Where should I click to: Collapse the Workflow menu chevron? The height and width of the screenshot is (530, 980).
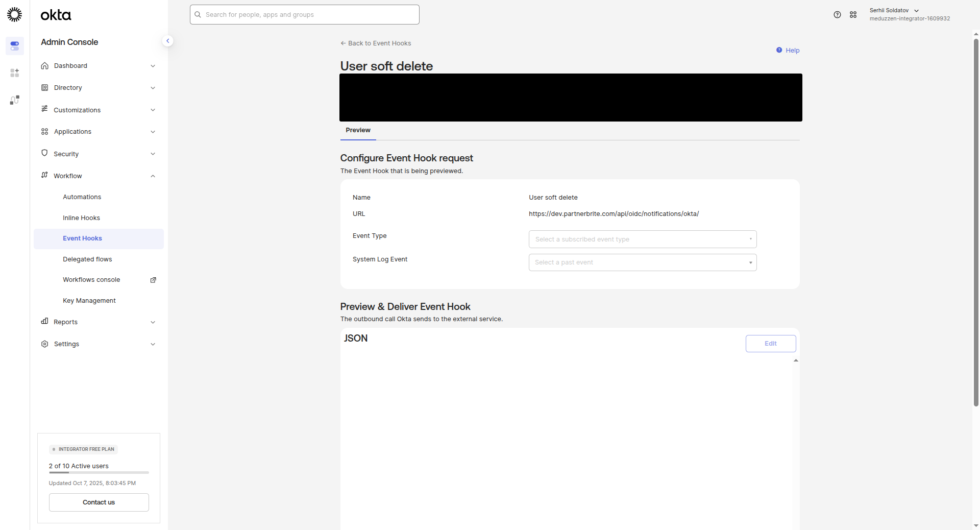coord(153,176)
